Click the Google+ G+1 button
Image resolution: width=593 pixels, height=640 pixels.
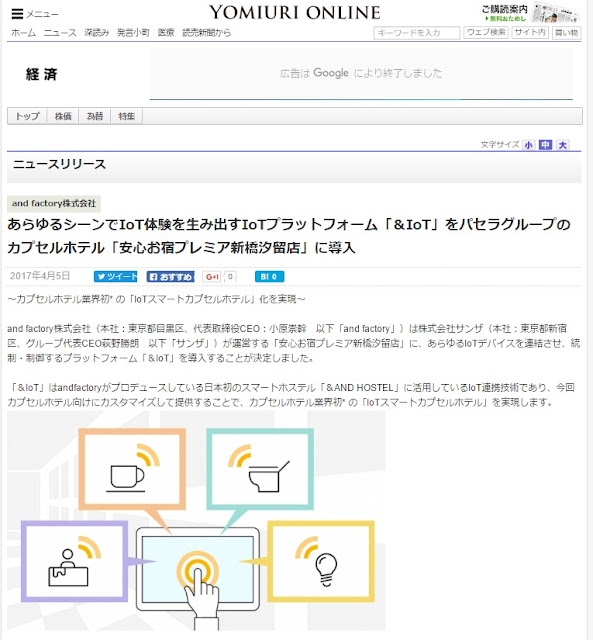pyautogui.click(x=212, y=277)
